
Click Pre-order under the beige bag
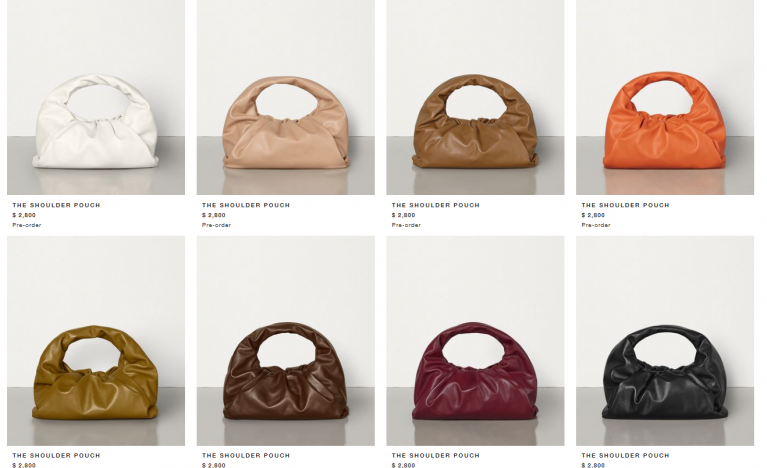[217, 225]
